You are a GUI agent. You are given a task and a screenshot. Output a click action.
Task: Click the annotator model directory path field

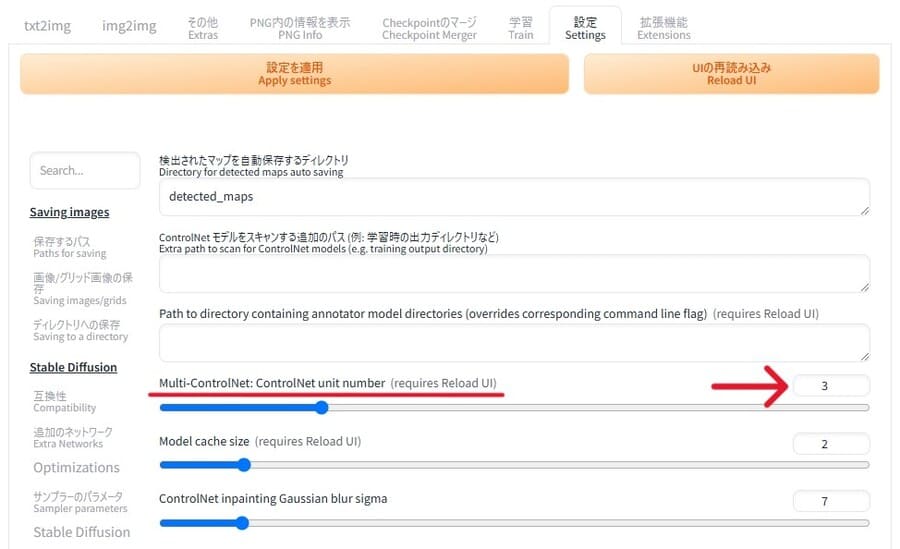[513, 342]
